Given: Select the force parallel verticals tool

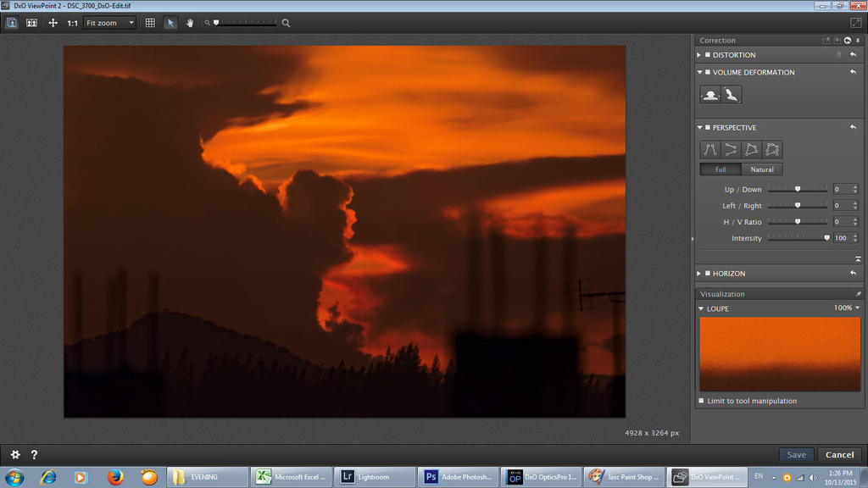Looking at the screenshot, I should tap(710, 150).
